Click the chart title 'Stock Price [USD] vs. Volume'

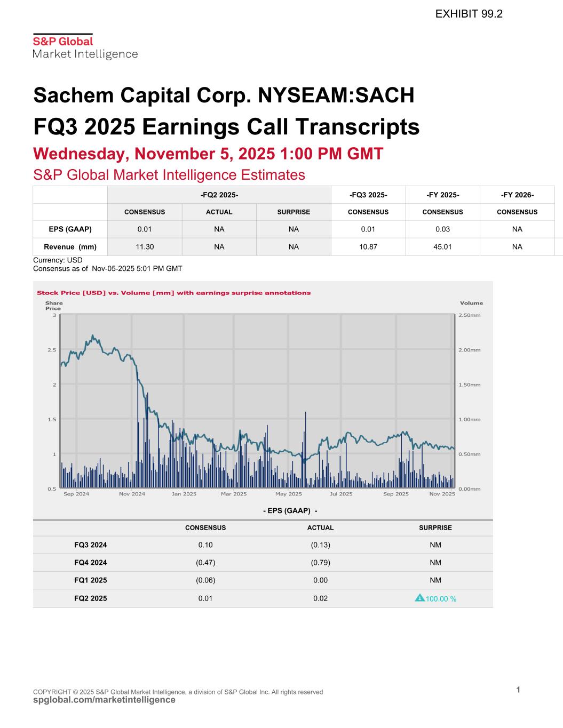pos(173,293)
